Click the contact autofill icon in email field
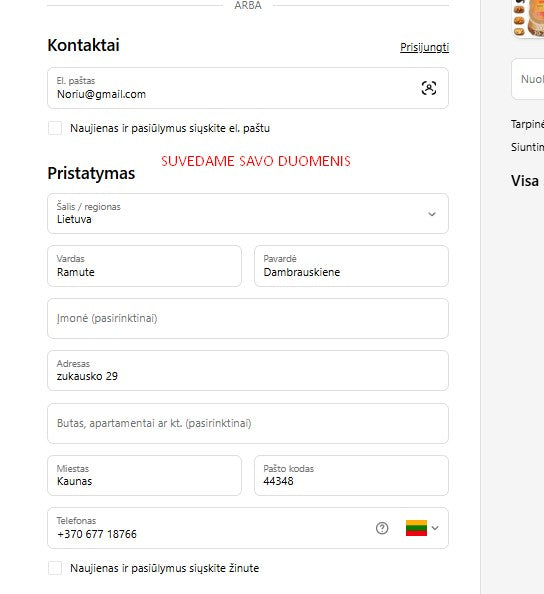This screenshot has height=594, width=544. pyautogui.click(x=429, y=88)
